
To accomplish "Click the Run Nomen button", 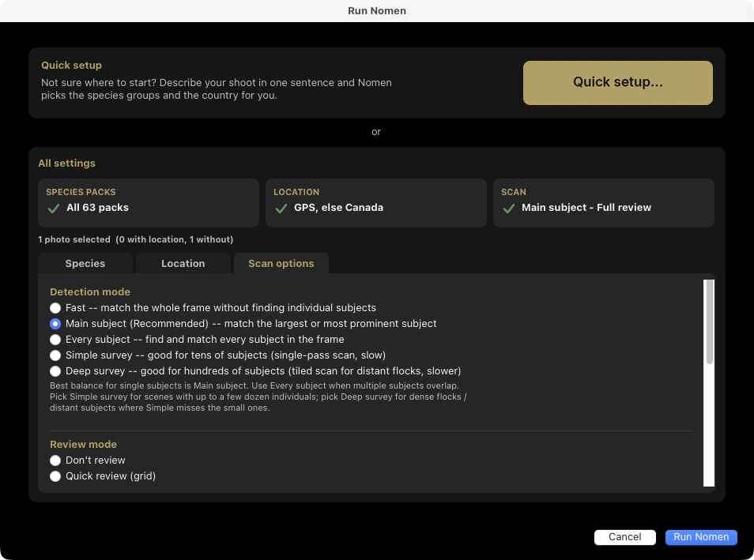I will tap(700, 537).
